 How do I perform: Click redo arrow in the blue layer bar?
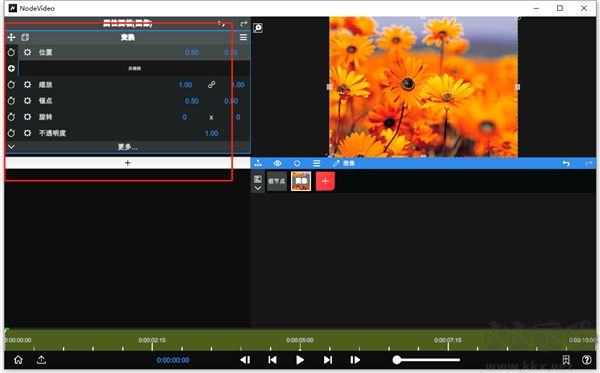(589, 163)
